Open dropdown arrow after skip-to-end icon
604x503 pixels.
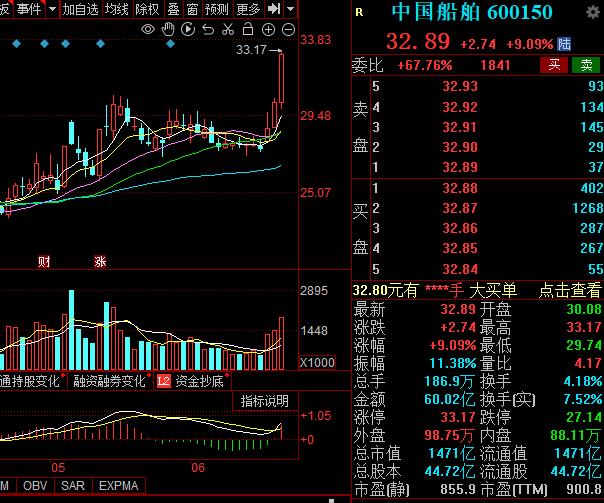[291, 8]
